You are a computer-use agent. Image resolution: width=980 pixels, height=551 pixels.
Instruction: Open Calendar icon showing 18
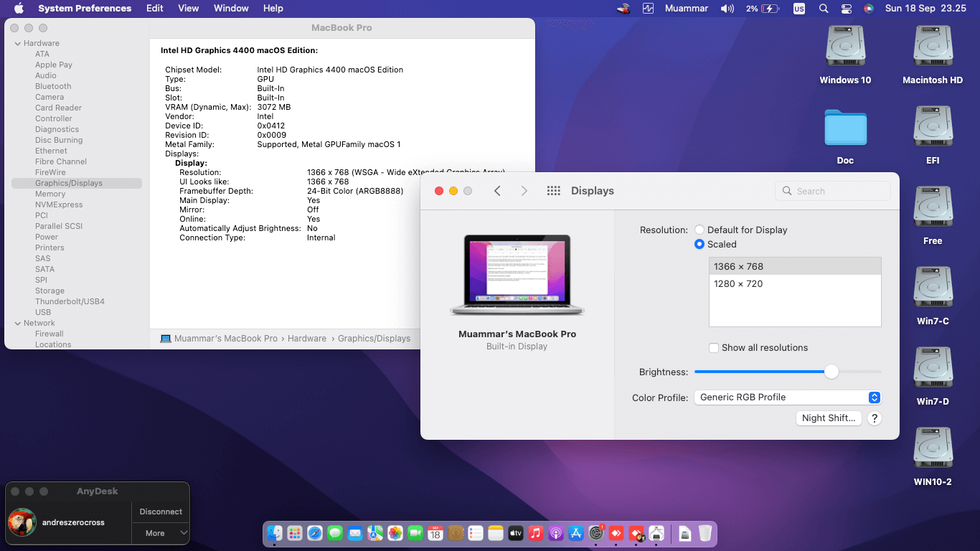[435, 533]
